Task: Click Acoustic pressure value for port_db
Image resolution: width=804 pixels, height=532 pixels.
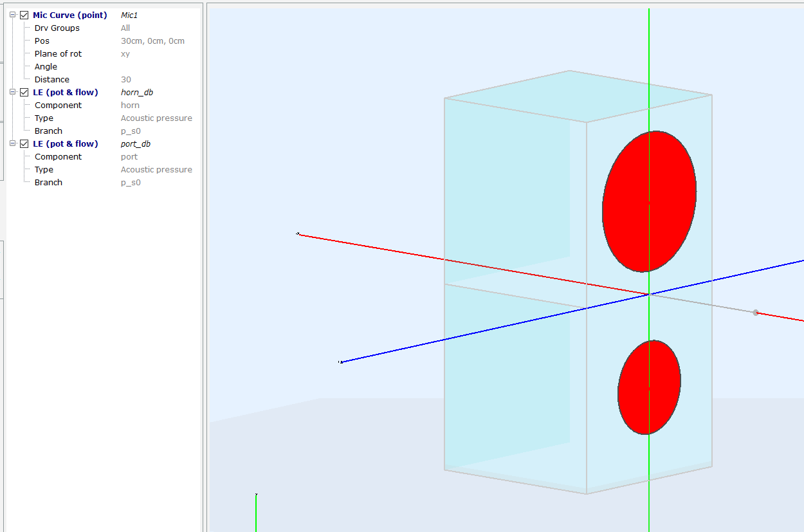Action: (x=156, y=169)
